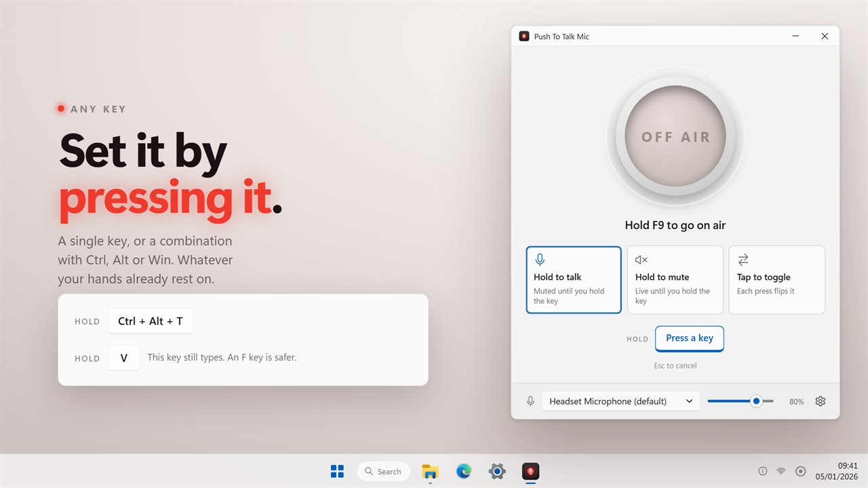Select the Hold to talk mode
Viewport: 868px width, 488px height.
(574, 280)
